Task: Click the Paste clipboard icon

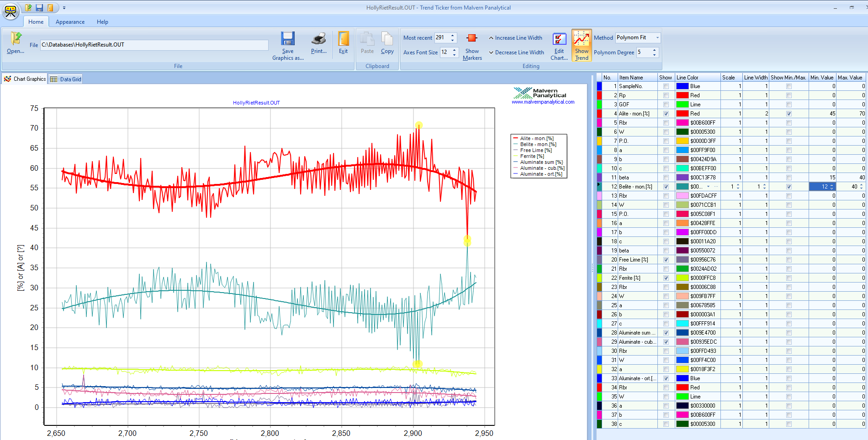Action: pyautogui.click(x=367, y=38)
